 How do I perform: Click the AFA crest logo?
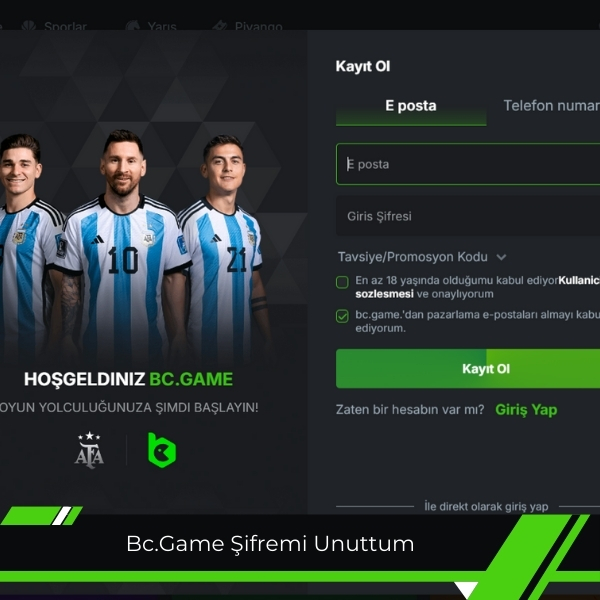tap(89, 450)
